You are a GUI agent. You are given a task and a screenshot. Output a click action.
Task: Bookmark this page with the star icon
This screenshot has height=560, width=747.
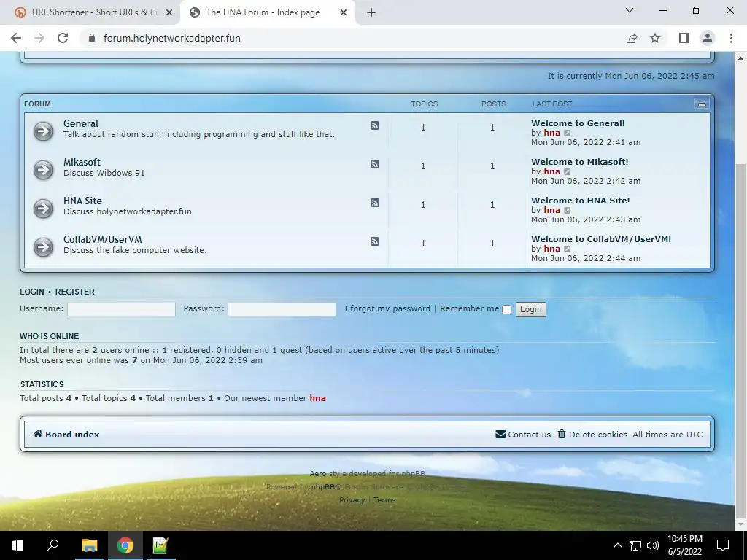[x=655, y=38]
